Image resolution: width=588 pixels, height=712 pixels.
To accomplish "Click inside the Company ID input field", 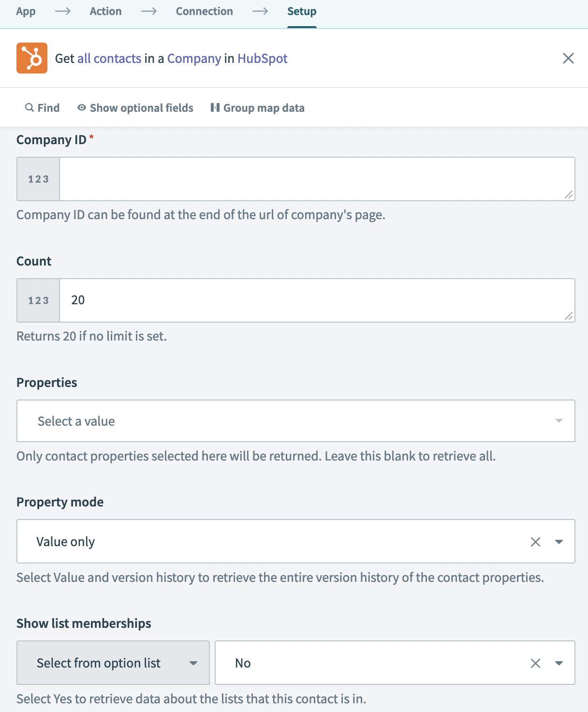I will [x=317, y=178].
